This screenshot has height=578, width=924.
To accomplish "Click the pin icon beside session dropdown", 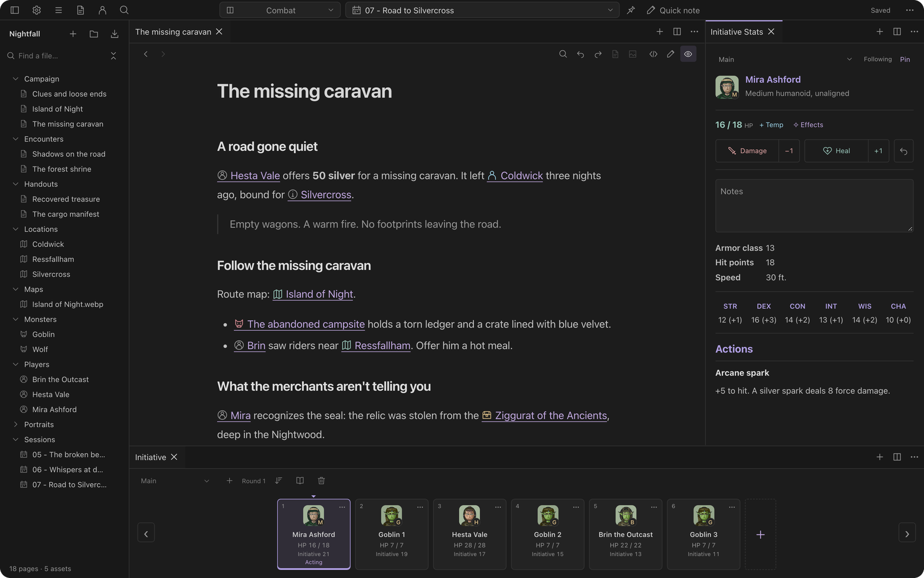I will pos(631,10).
